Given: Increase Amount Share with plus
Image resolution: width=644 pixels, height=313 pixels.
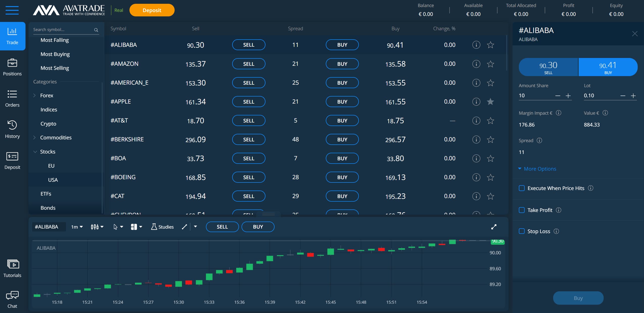Looking at the screenshot, I should pyautogui.click(x=568, y=96).
